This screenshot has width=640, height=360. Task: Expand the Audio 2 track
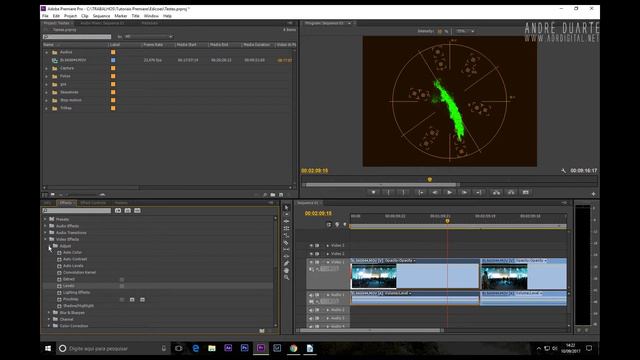pyautogui.click(x=328, y=310)
